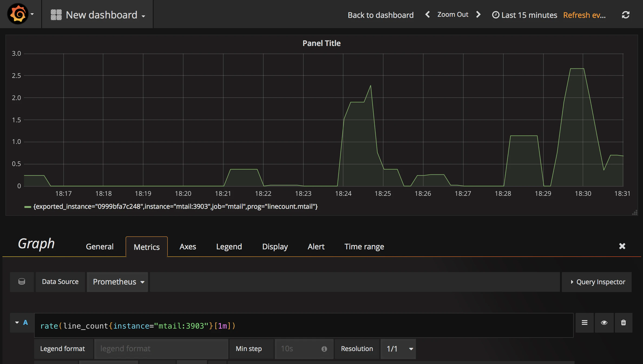Click Zoom Out time range button
643x364 pixels.
click(x=453, y=15)
